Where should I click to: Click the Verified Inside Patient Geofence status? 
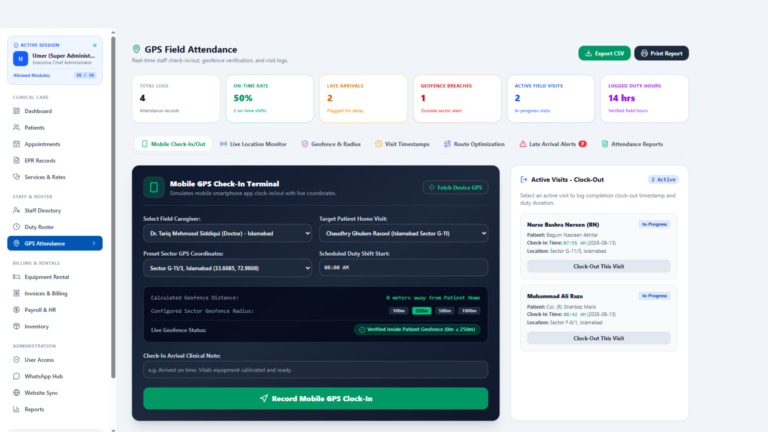point(417,330)
